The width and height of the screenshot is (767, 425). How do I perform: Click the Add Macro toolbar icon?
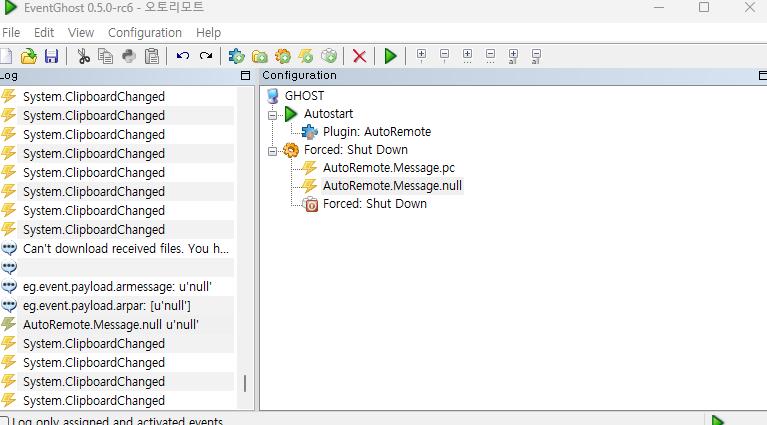click(283, 56)
